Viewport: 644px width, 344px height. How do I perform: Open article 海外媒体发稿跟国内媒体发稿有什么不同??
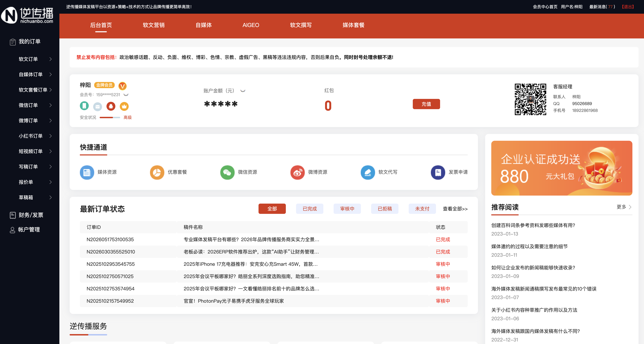(x=535, y=331)
